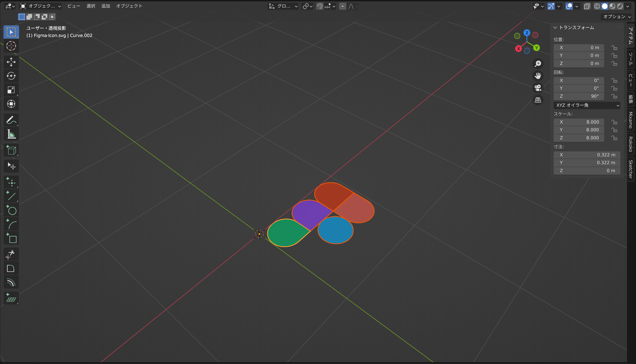Open XYZ オイラー角 rotation mode dropdown

(587, 105)
